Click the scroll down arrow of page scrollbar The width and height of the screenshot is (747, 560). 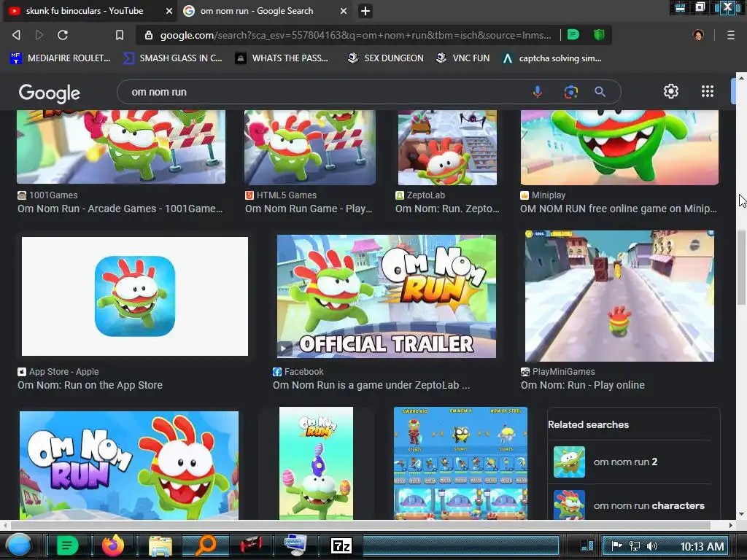pos(741,514)
